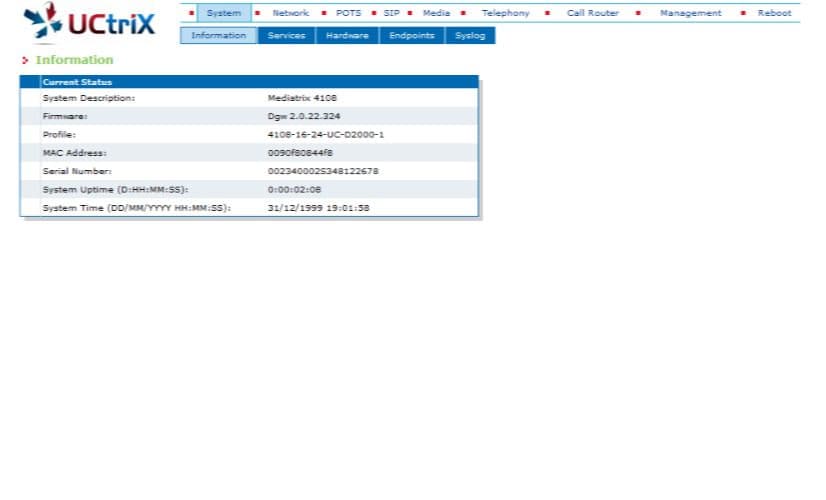Switch to the Hardware sub-tab
This screenshot has width=826, height=500.
pyautogui.click(x=347, y=35)
